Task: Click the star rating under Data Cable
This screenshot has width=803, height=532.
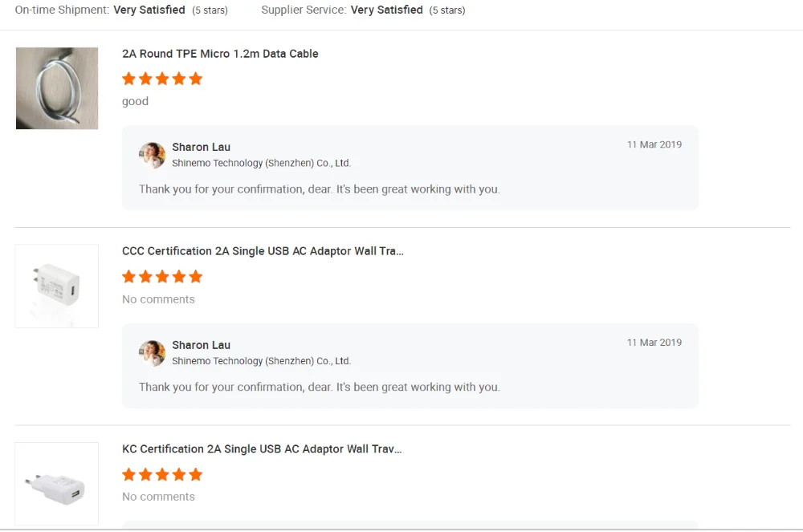Action: coord(162,79)
